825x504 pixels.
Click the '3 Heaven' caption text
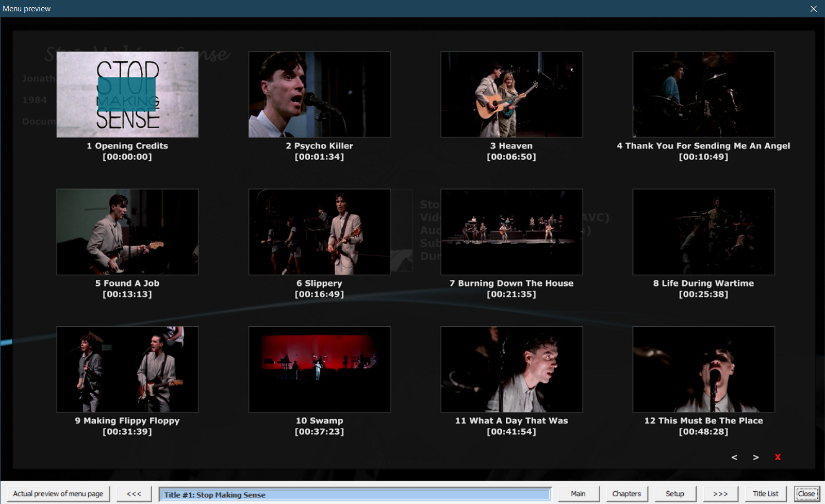coord(511,146)
